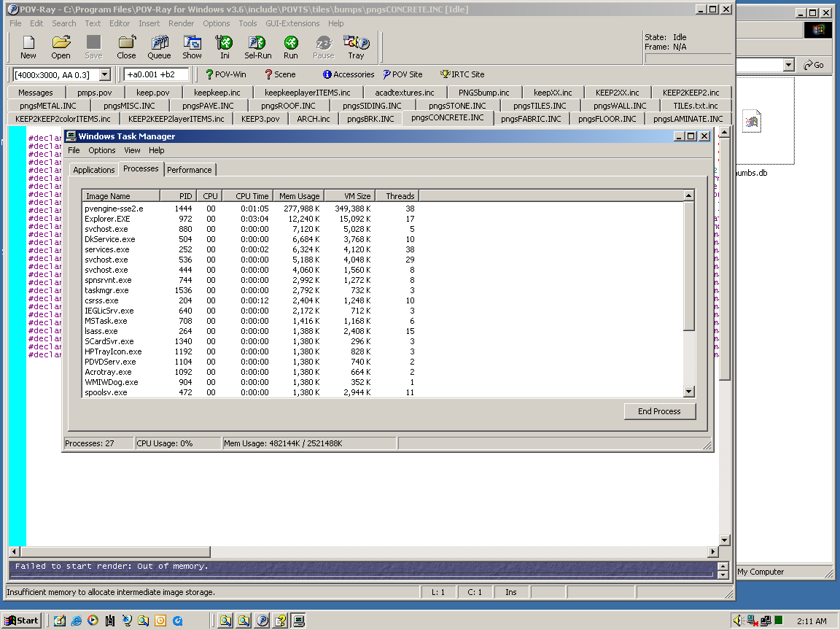Open the address bar dropdown arrow

point(788,66)
